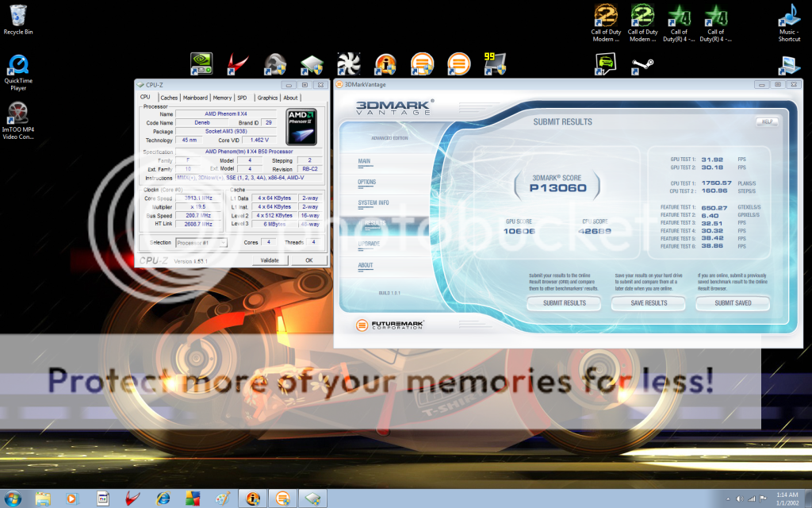Open Internet Explorer from the taskbar
812x508 pixels.
(163, 498)
